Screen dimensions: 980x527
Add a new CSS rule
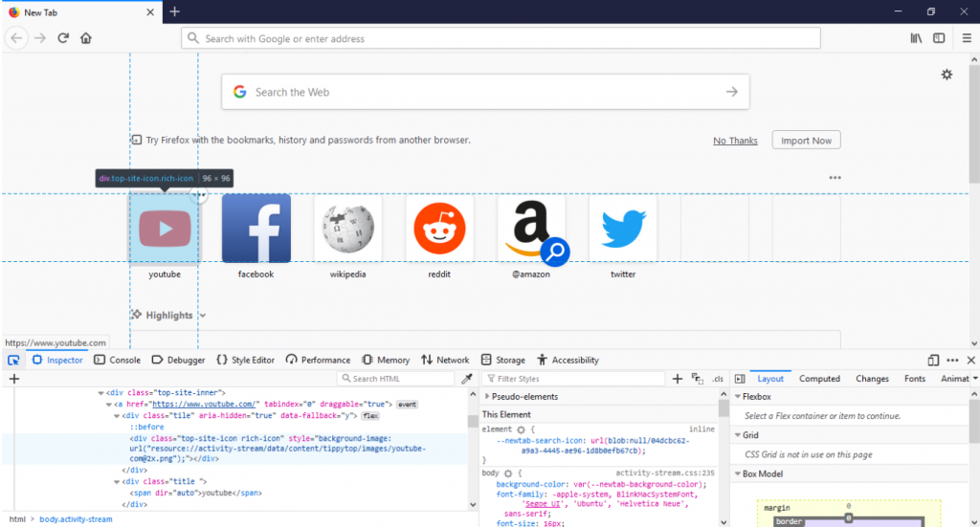[677, 379]
